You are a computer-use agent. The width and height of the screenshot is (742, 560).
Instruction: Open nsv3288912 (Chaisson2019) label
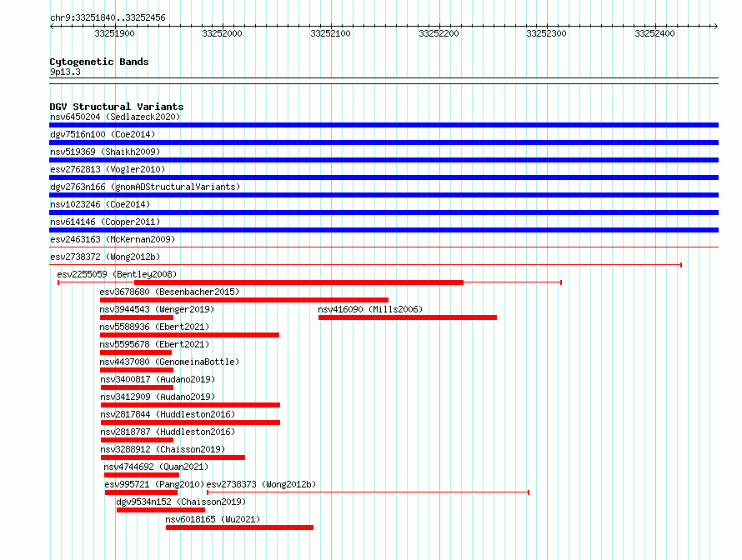163,449
